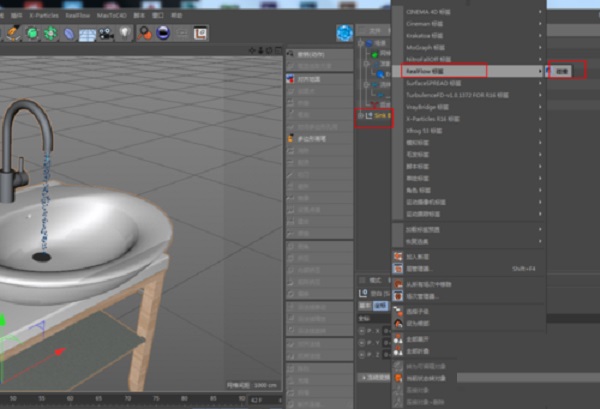This screenshot has height=409, width=600.
Task: Select the camera icon in toolbar
Action: [x=106, y=34]
